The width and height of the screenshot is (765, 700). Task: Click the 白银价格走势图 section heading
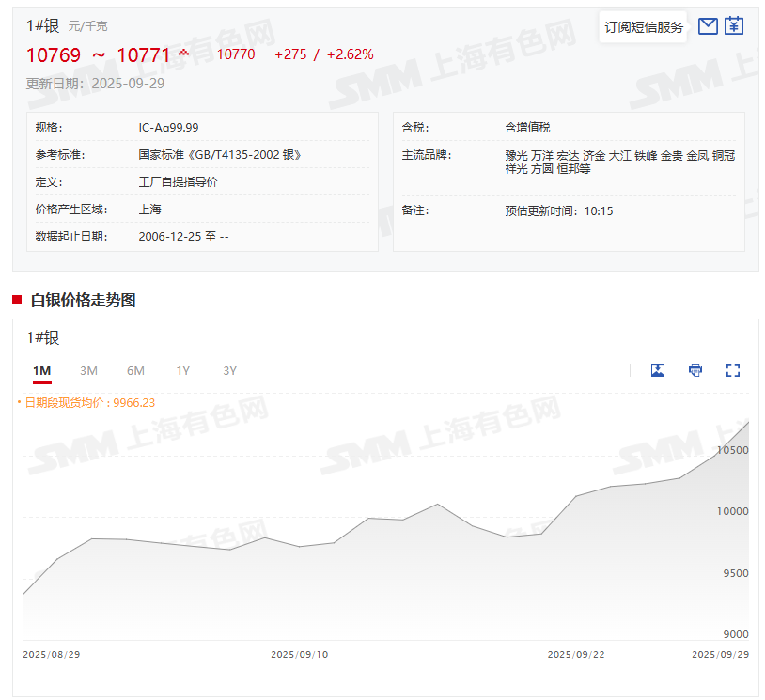click(83, 301)
